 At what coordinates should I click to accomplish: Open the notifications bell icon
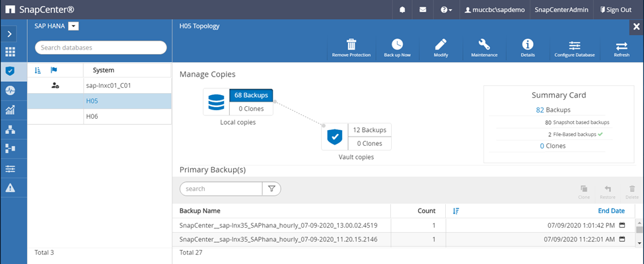402,10
